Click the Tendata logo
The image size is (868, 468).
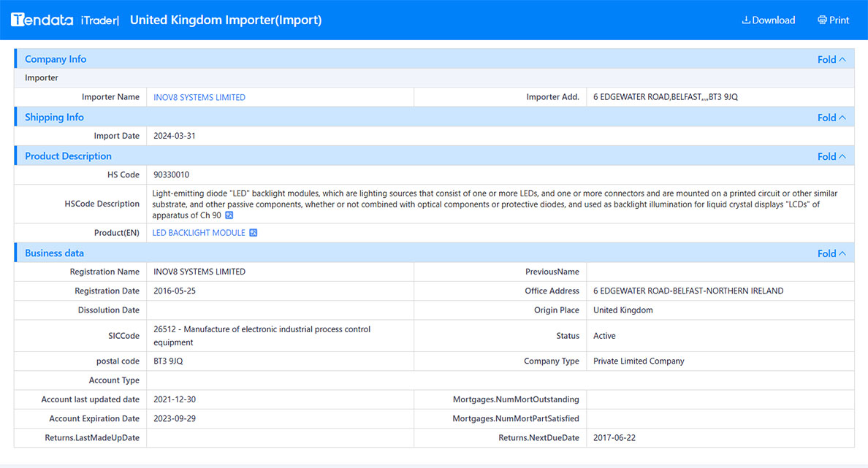[42, 20]
